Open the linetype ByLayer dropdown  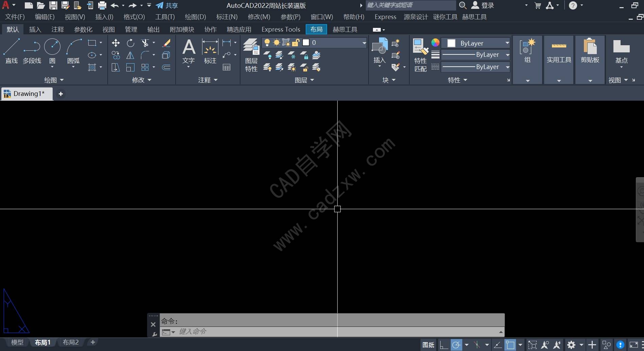pos(476,67)
